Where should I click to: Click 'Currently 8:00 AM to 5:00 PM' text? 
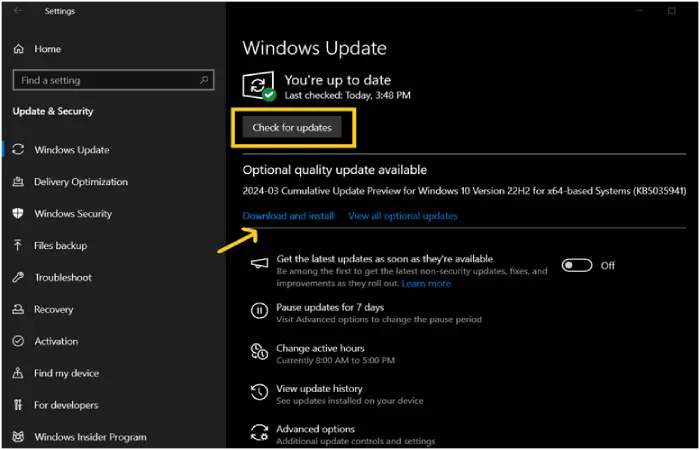[x=335, y=360]
